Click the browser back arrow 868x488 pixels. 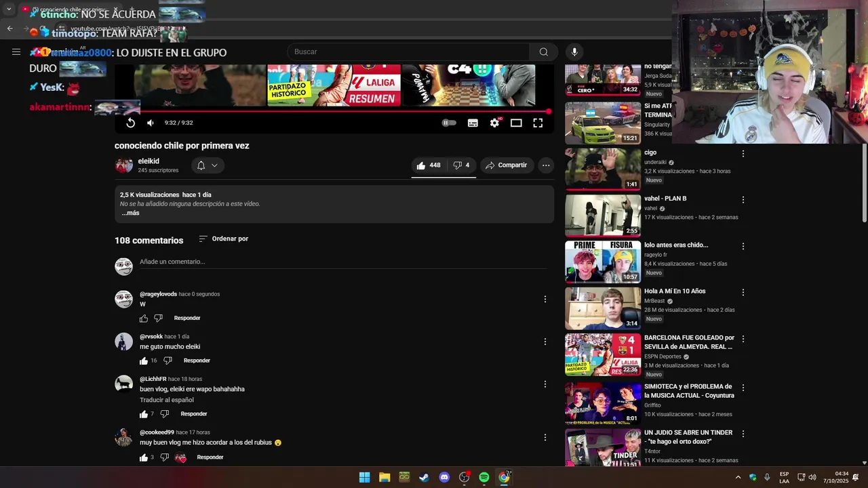9,28
